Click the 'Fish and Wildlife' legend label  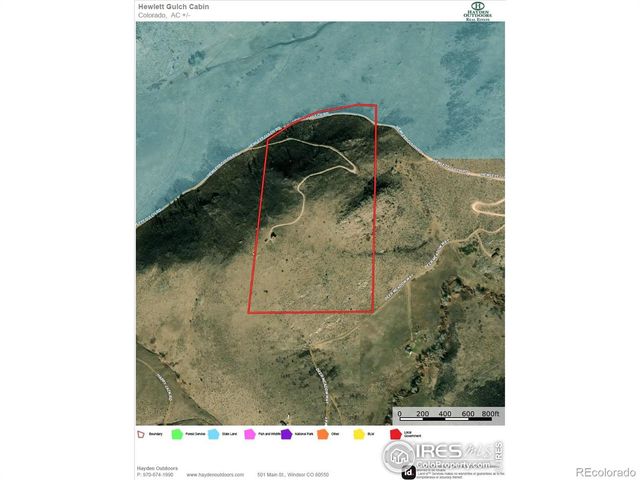[269, 434]
